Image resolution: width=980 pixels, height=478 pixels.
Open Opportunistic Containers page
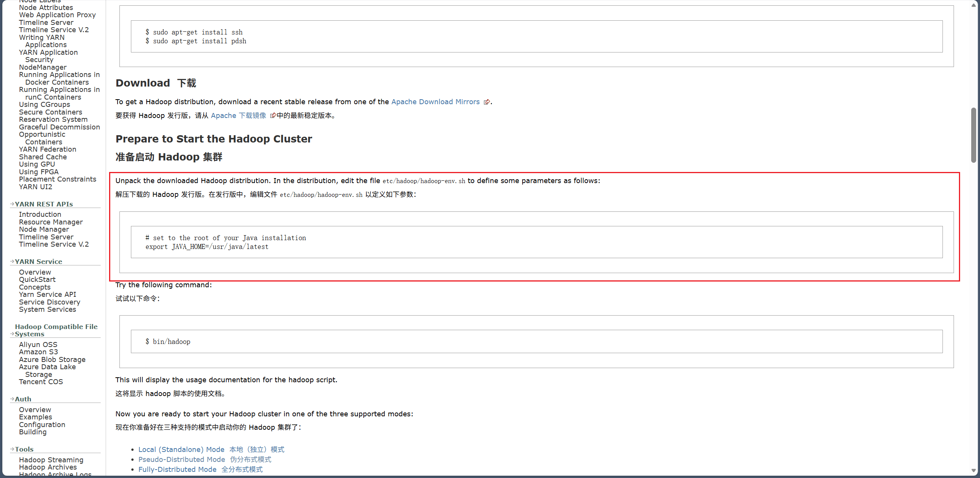[x=42, y=138]
